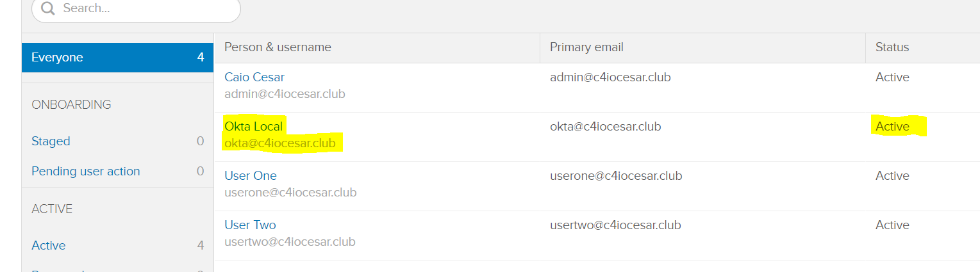
Task: Open User Two's profile link
Action: (x=250, y=225)
